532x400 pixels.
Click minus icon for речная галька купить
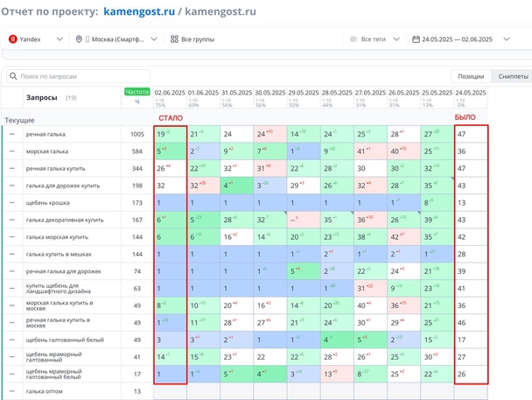point(12,169)
